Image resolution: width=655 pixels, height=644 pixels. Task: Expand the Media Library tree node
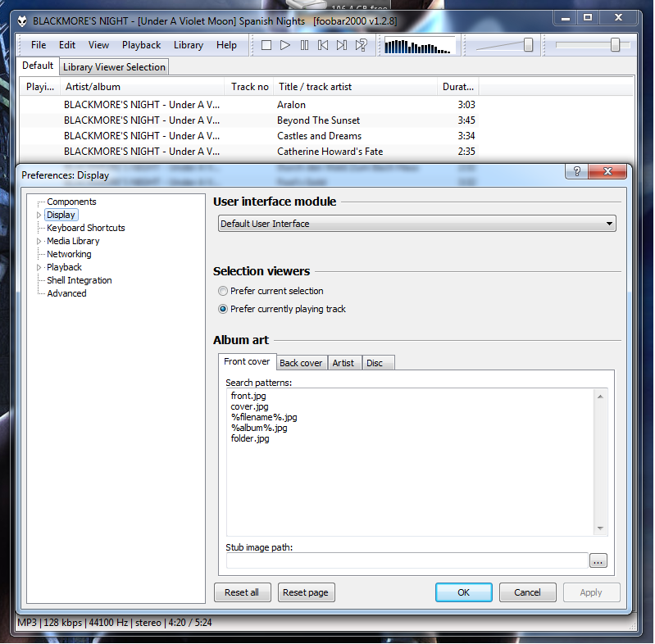[39, 242]
